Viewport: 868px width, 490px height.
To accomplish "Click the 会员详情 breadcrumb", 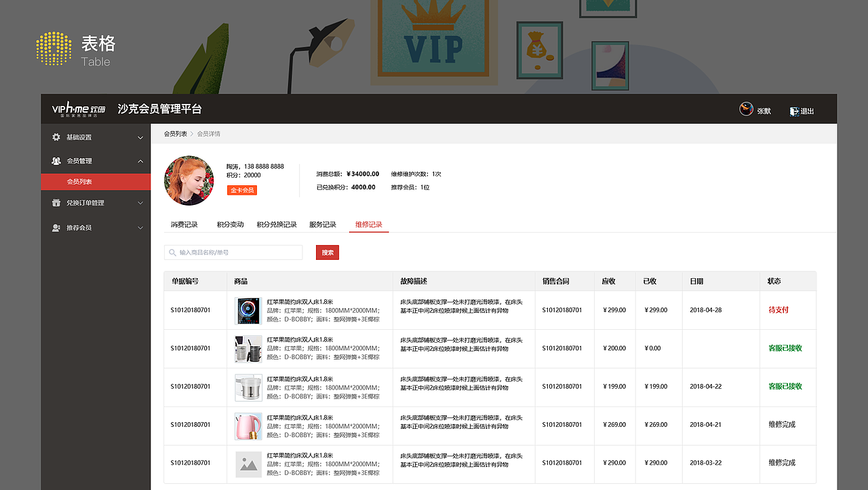I will tap(209, 134).
